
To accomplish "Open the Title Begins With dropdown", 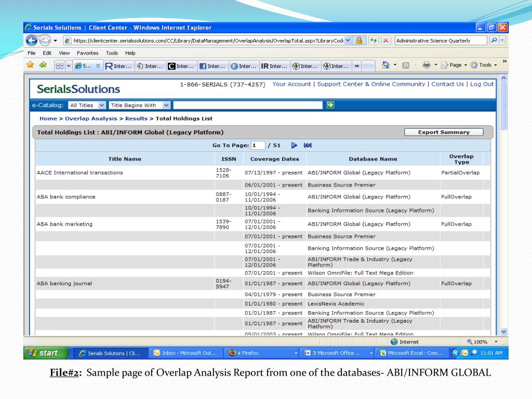I will tap(139, 105).
